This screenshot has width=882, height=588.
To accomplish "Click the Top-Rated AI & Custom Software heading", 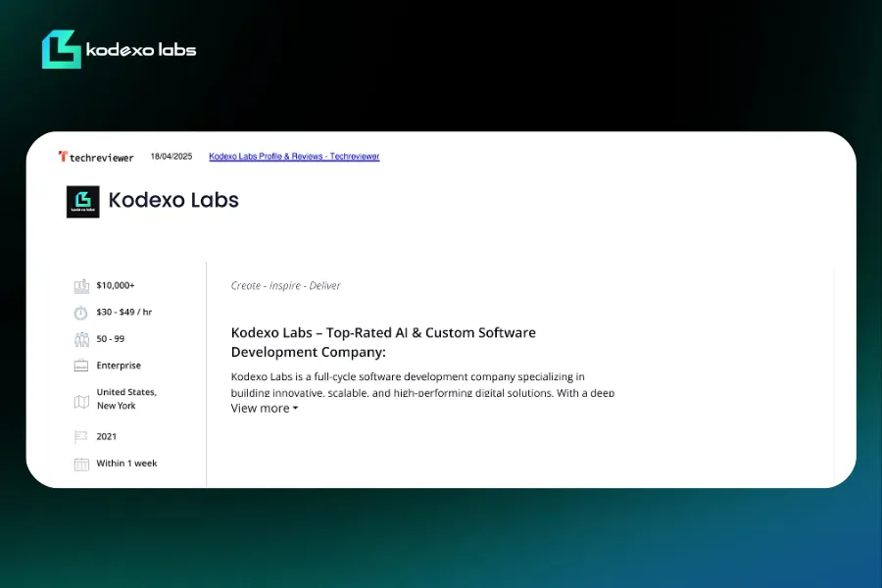I will pyautogui.click(x=383, y=342).
